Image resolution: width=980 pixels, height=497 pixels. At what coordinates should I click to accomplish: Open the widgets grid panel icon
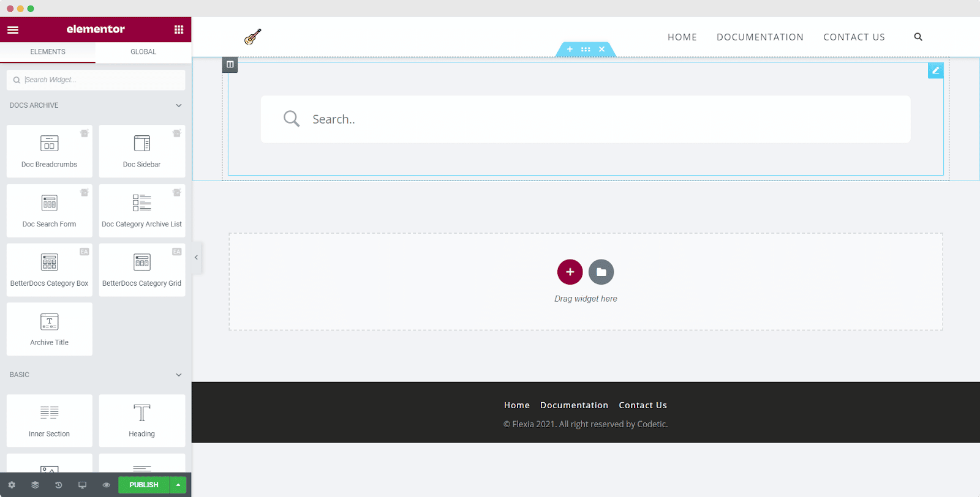179,29
